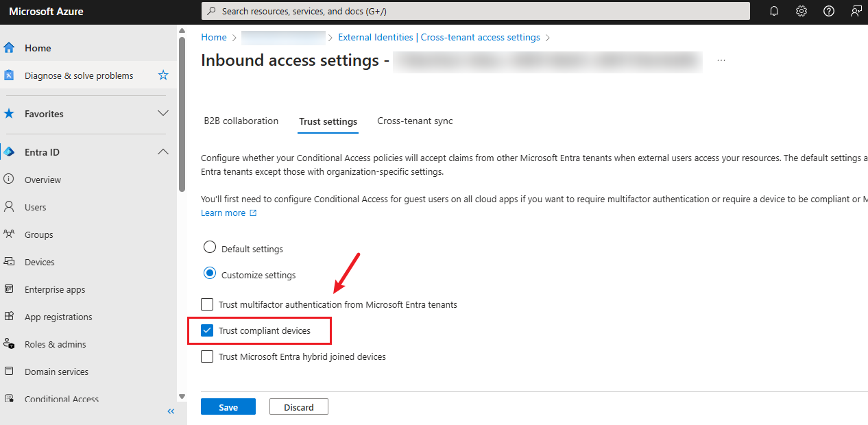Check Trust Microsoft Entra hybrid joined devices
868x425 pixels.
pyautogui.click(x=207, y=356)
